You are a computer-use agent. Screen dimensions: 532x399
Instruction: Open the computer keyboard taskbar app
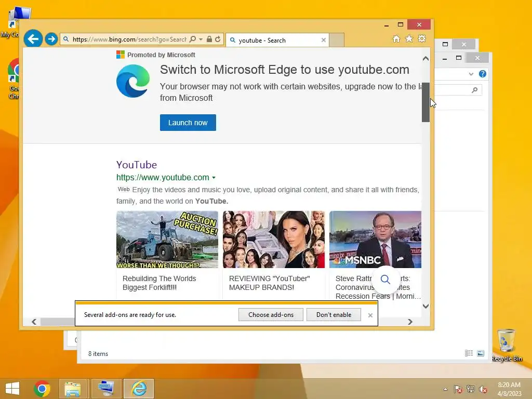pyautogui.click(x=106, y=389)
